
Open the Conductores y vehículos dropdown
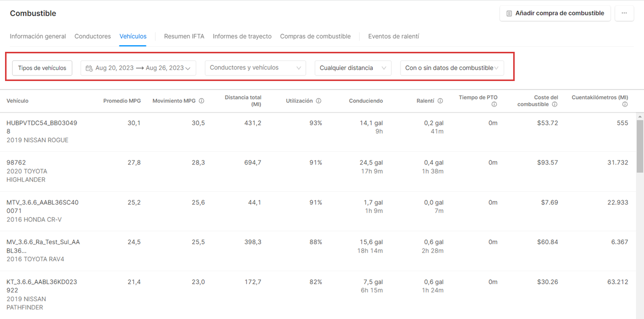tap(255, 67)
